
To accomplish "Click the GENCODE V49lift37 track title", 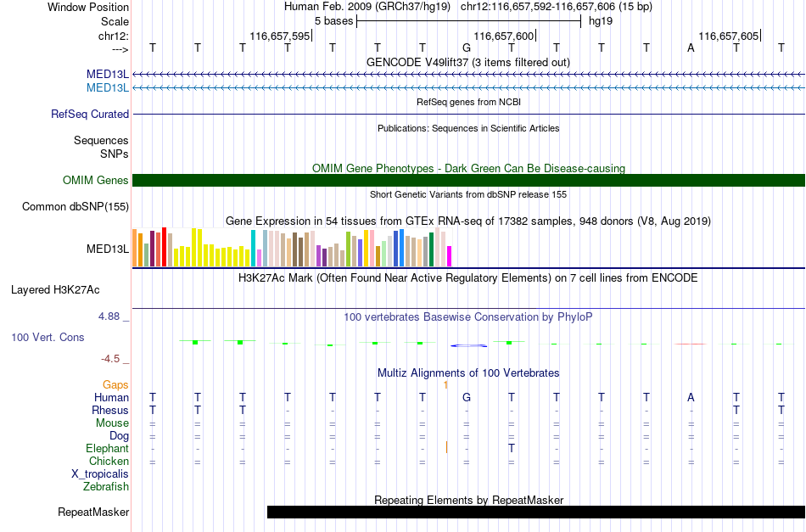I will coord(468,62).
